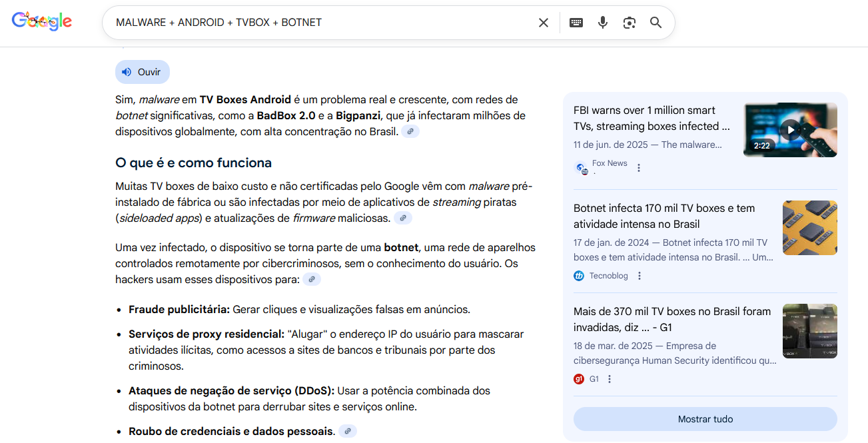
Task: Click the Mostrar tudo button
Action: 705,419
